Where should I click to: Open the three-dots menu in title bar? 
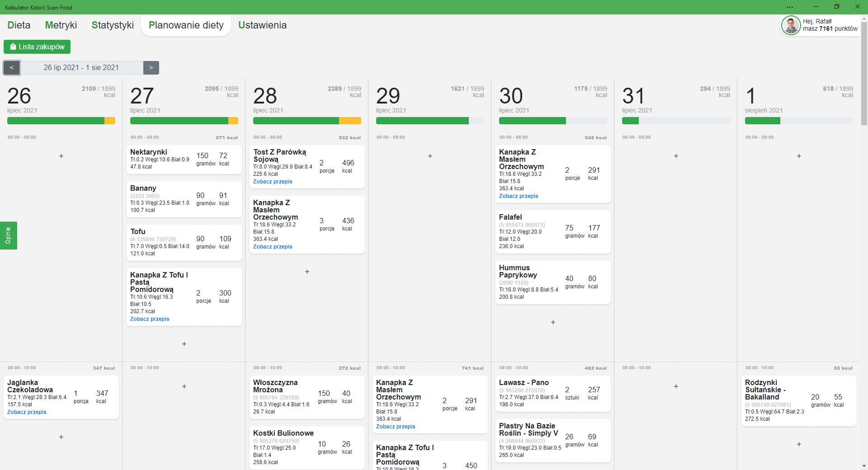pyautogui.click(x=790, y=7)
